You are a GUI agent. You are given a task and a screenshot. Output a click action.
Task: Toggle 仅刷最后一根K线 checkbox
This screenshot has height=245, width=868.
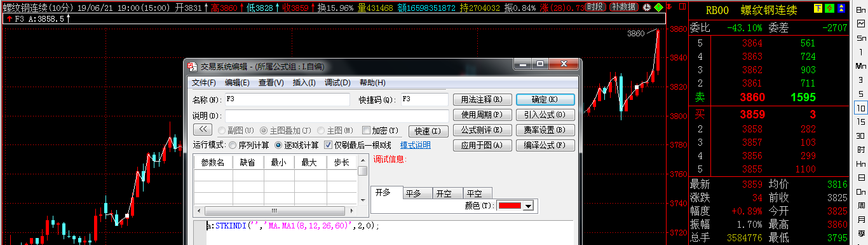[358, 145]
